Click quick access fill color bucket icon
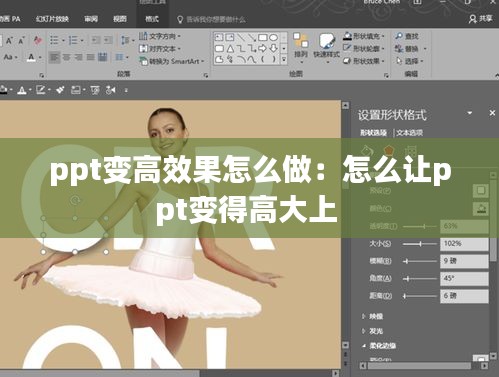The height and width of the screenshot is (377, 499). pos(5,90)
